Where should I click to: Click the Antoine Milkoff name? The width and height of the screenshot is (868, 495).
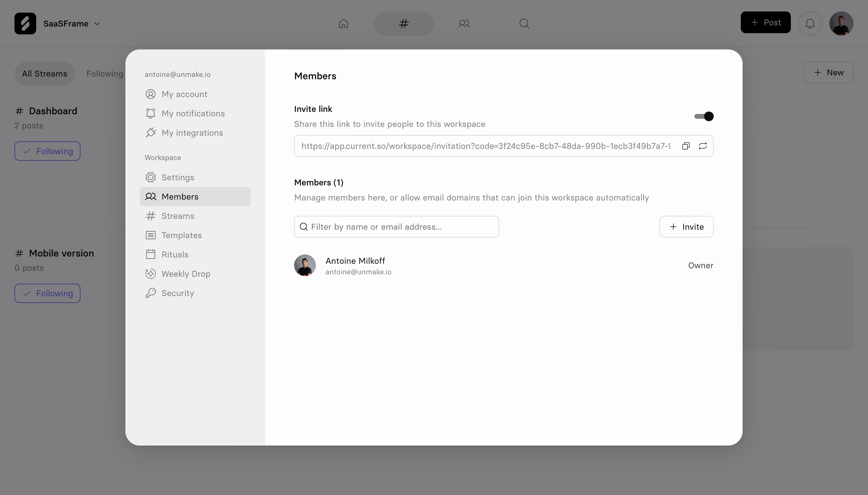(x=355, y=261)
